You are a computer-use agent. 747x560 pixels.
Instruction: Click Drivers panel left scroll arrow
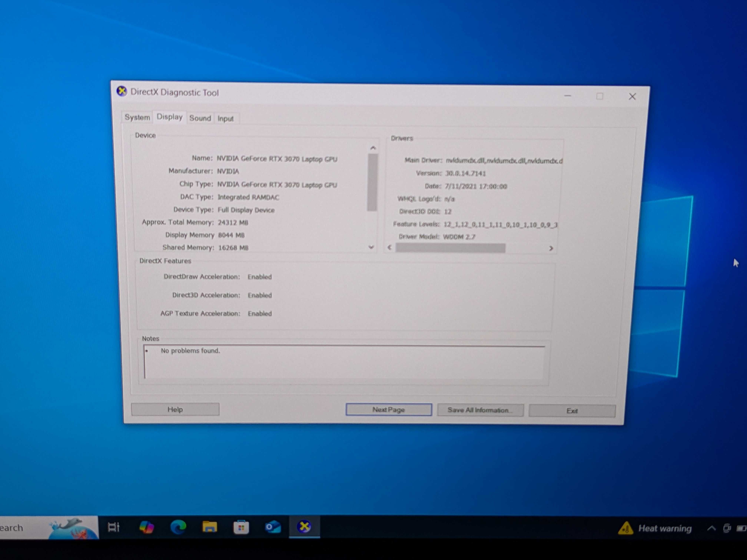[x=390, y=247]
